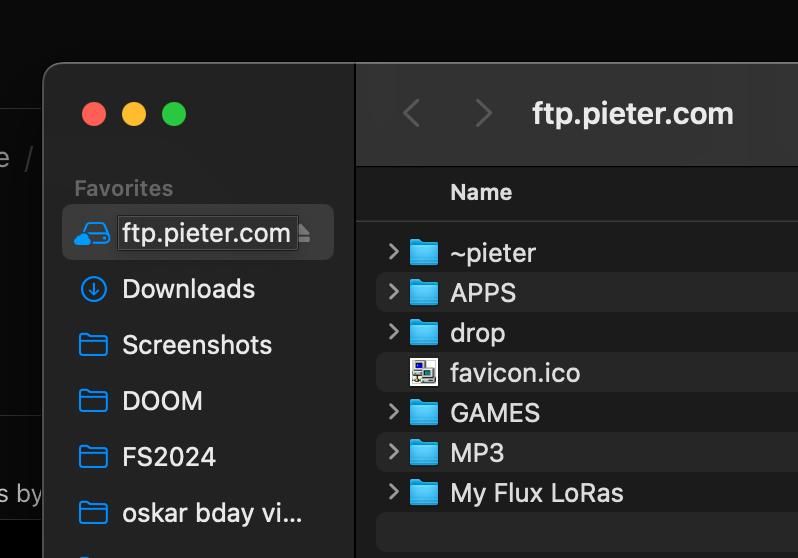Expand the ~pieter folder disclosure arrow
798x558 pixels.
[x=394, y=252]
